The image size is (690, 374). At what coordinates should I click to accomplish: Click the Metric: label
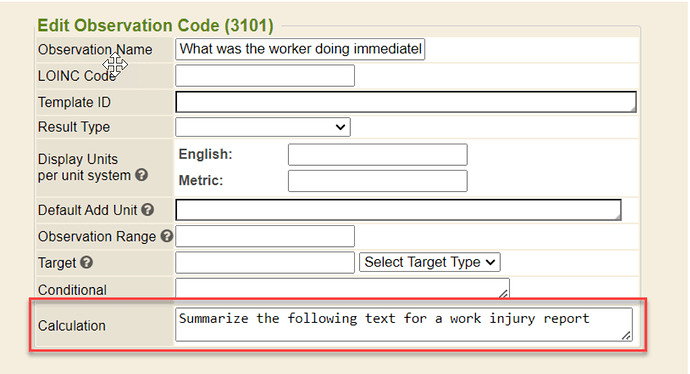pyautogui.click(x=201, y=180)
